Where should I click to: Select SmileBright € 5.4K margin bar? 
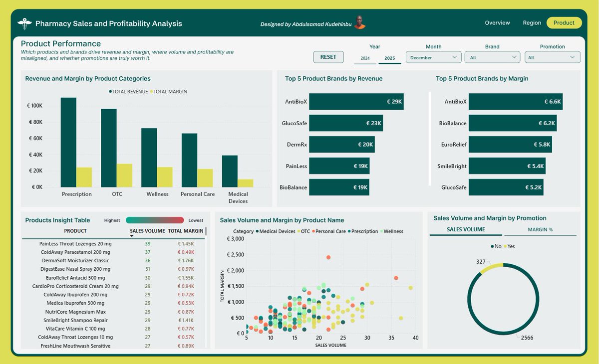click(x=507, y=166)
